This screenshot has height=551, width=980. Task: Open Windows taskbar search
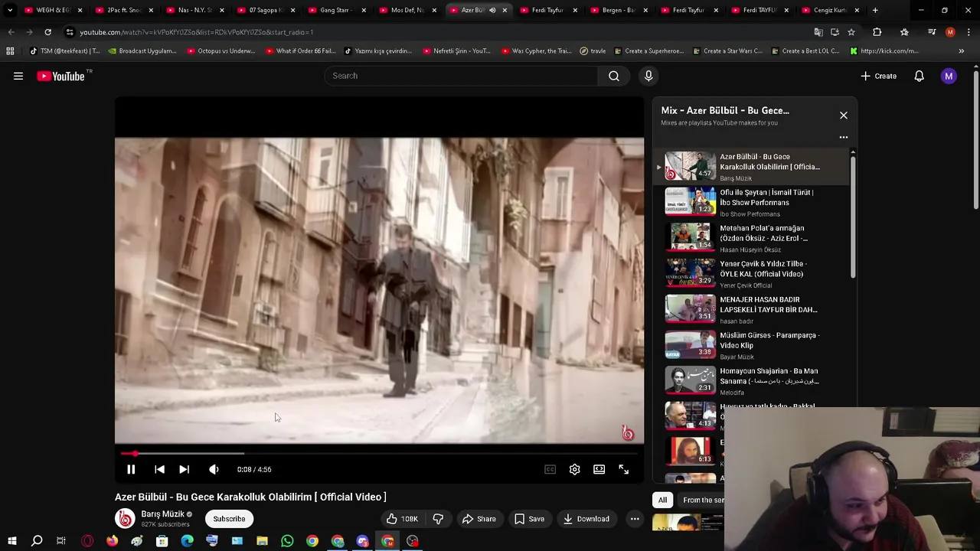pyautogui.click(x=36, y=541)
